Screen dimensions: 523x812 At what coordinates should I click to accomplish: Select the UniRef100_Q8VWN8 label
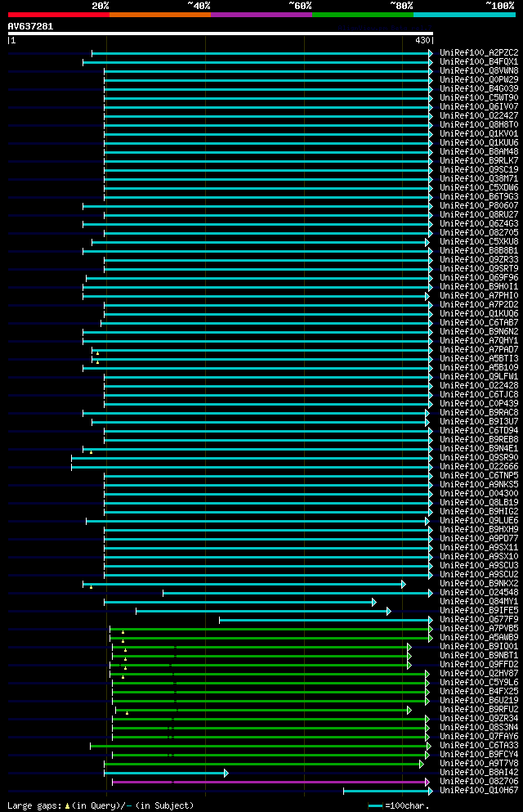[479, 70]
